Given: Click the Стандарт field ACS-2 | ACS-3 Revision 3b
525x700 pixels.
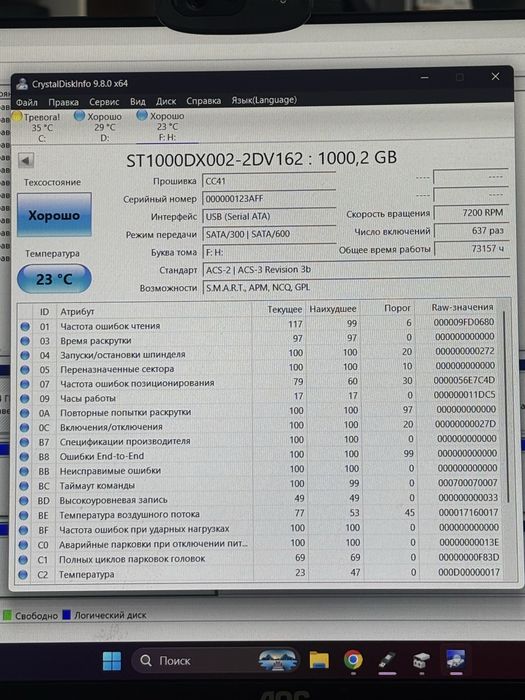Looking at the screenshot, I should tap(355, 270).
